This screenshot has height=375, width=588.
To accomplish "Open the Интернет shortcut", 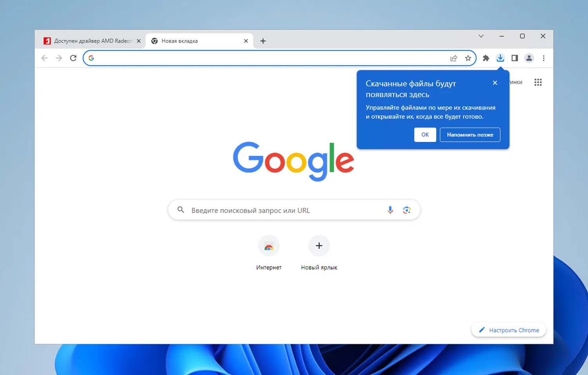I will click(269, 253).
